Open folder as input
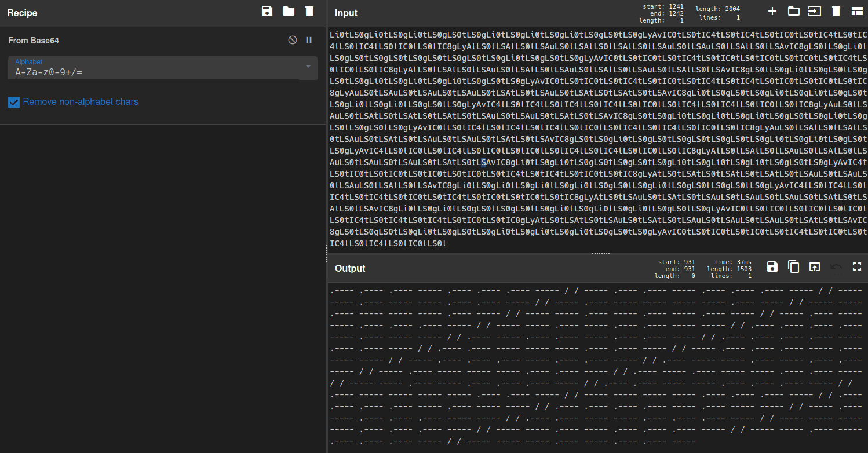 pos(793,11)
